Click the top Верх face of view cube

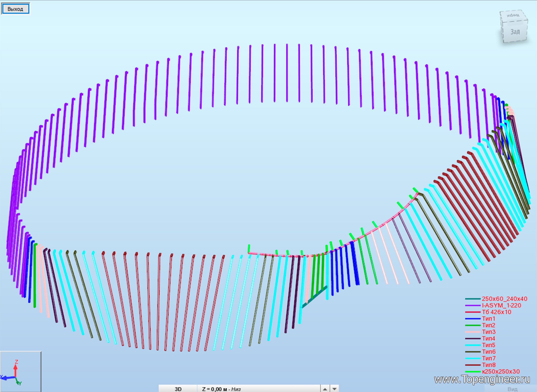point(513,15)
